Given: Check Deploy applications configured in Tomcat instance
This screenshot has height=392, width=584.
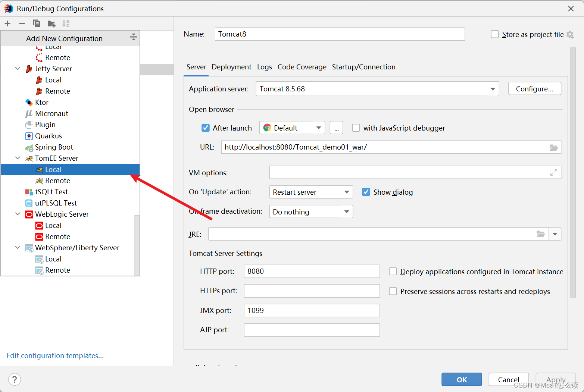Looking at the screenshot, I should (393, 272).
